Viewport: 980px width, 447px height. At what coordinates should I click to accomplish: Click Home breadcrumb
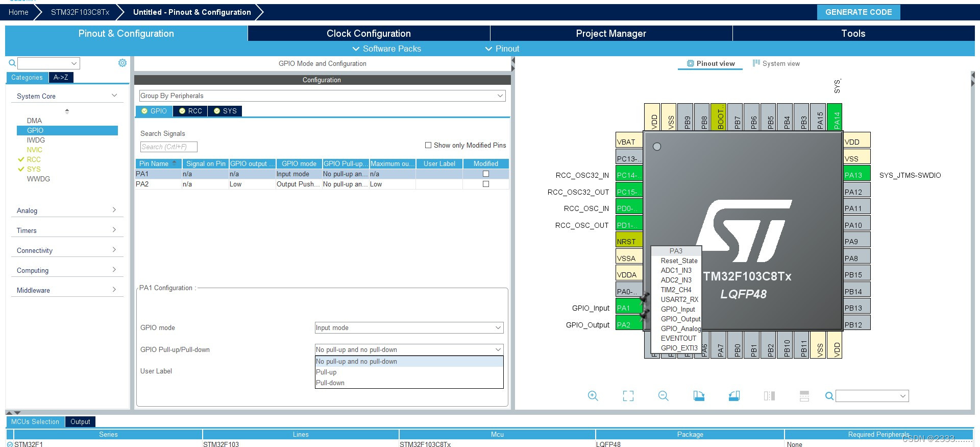tap(18, 12)
